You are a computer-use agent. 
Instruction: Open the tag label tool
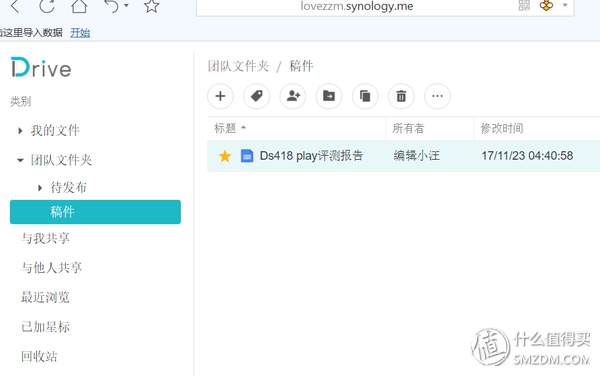pos(256,96)
